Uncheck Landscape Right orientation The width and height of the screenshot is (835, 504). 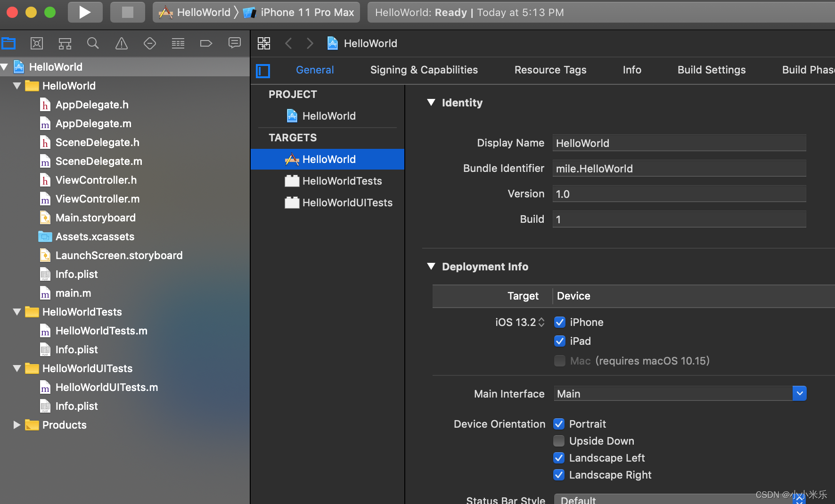click(559, 475)
